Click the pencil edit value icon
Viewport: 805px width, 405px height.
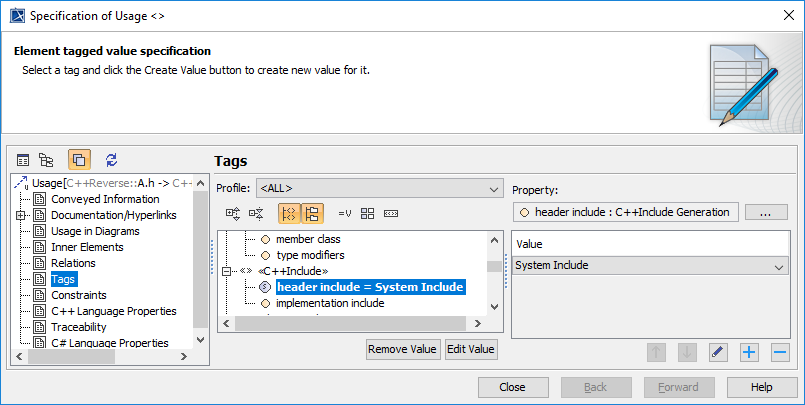(x=718, y=351)
